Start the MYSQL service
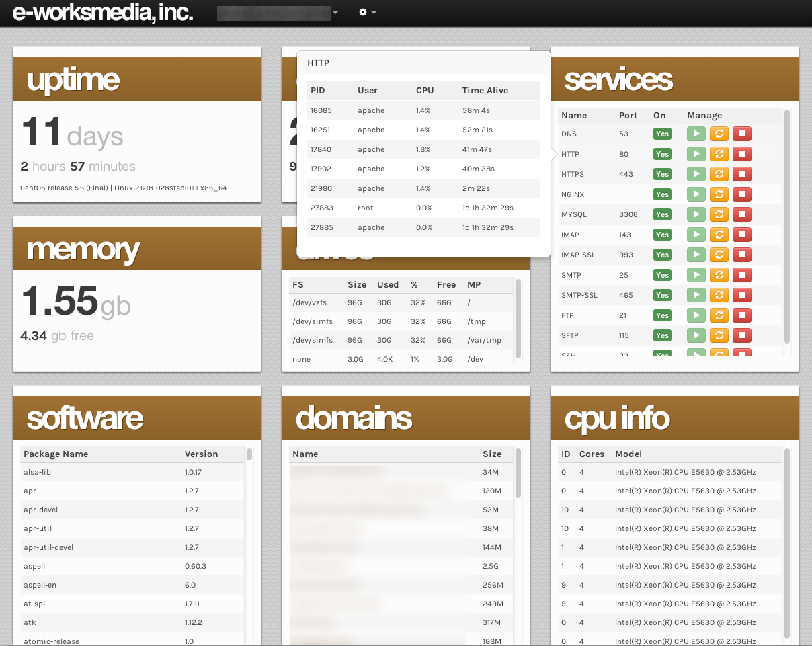The height and width of the screenshot is (646, 812). (x=696, y=214)
